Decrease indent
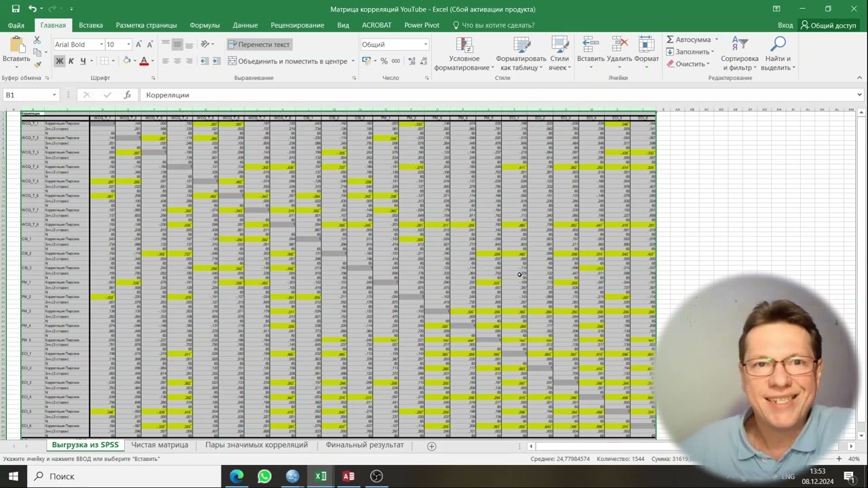This screenshot has width=868, height=488. pyautogui.click(x=204, y=61)
